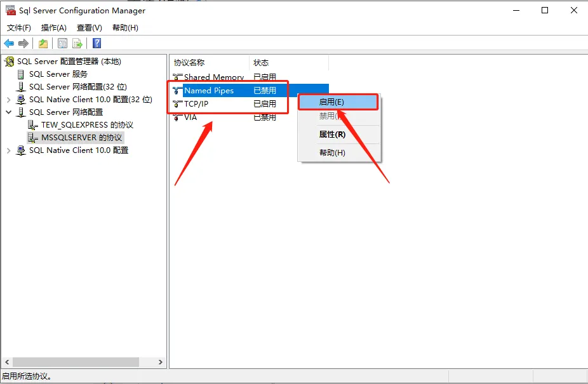
Task: Expand SQL Native Client 10.0 配置(32 位) node
Action: 9,100
